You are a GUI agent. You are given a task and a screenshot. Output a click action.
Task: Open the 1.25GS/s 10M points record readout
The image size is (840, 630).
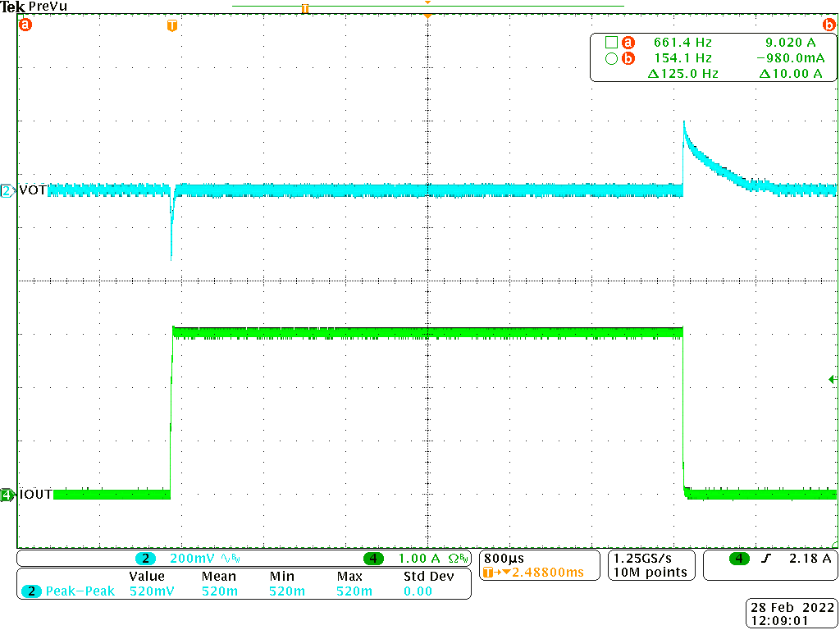pyautogui.click(x=650, y=565)
